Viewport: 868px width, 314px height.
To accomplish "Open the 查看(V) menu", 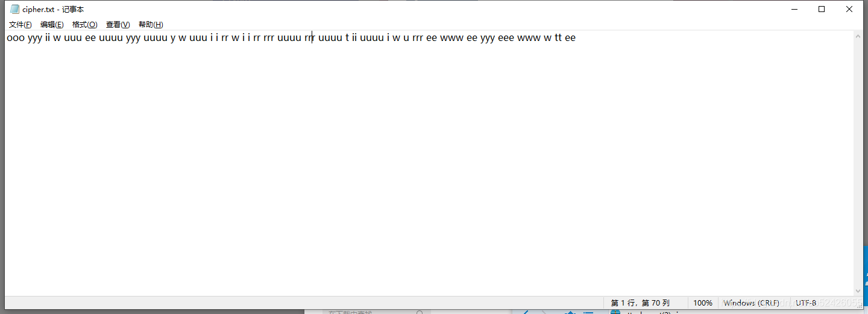I will [118, 25].
